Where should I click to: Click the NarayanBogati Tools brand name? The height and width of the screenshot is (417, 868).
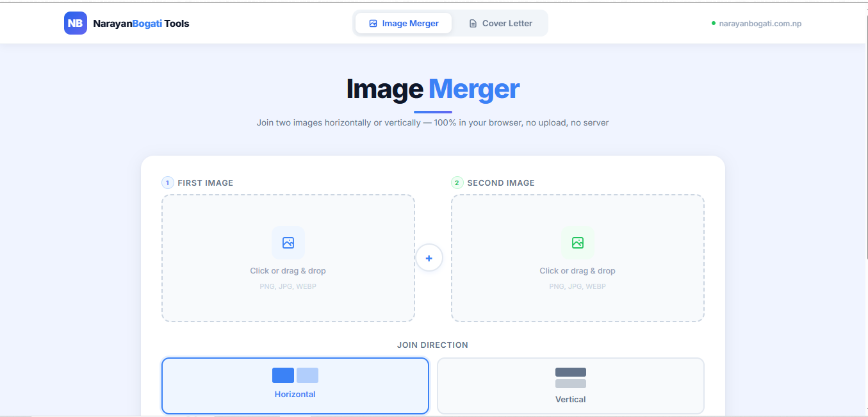141,24
